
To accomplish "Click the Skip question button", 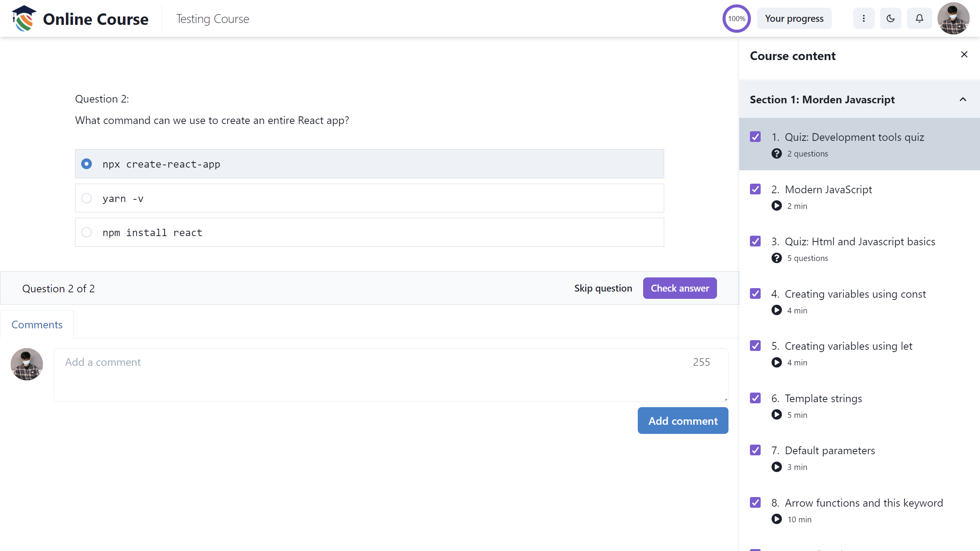I will point(603,288).
